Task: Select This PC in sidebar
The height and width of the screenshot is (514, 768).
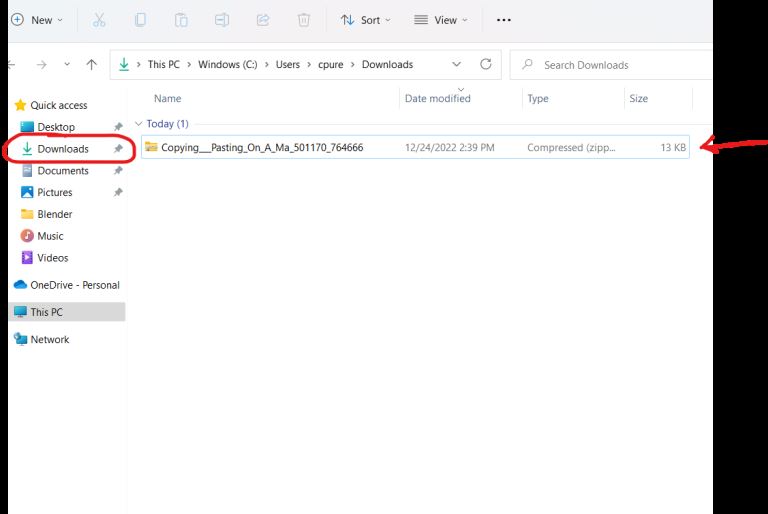Action: point(67,312)
